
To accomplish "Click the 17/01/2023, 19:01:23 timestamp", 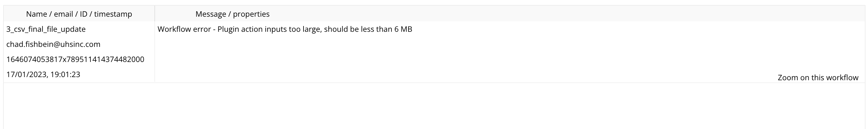I will click(43, 75).
